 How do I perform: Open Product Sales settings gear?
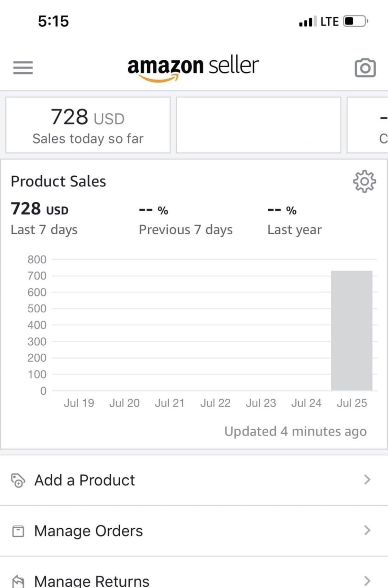364,181
